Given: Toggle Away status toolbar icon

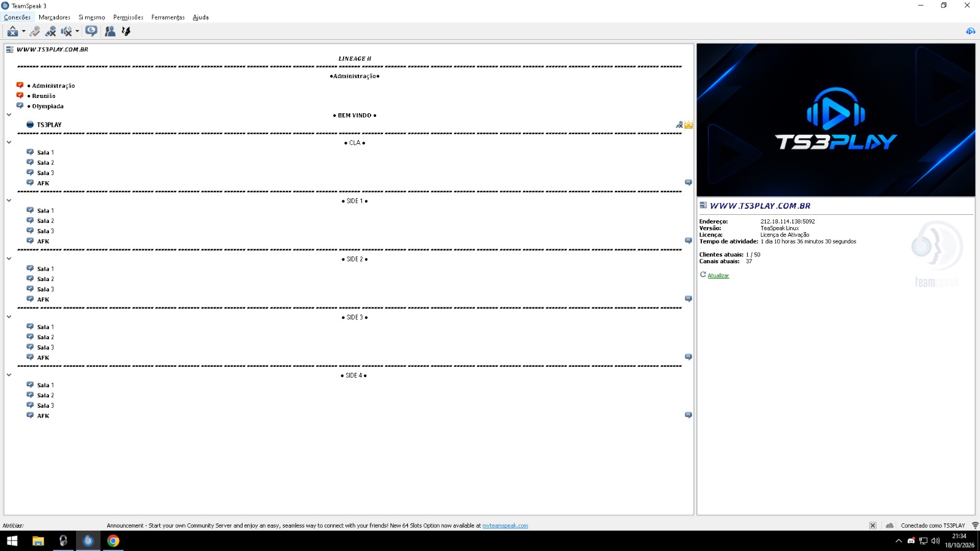Looking at the screenshot, I should click(x=12, y=31).
